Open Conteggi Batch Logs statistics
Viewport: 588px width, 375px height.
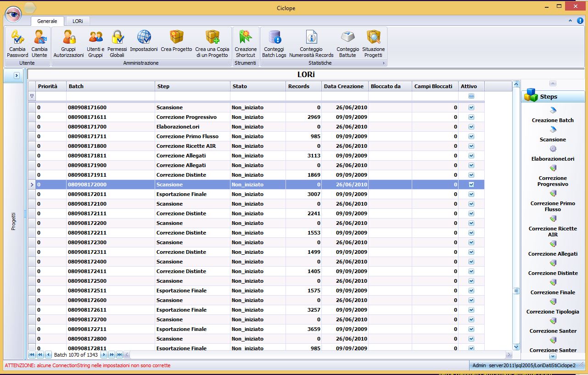click(x=274, y=37)
